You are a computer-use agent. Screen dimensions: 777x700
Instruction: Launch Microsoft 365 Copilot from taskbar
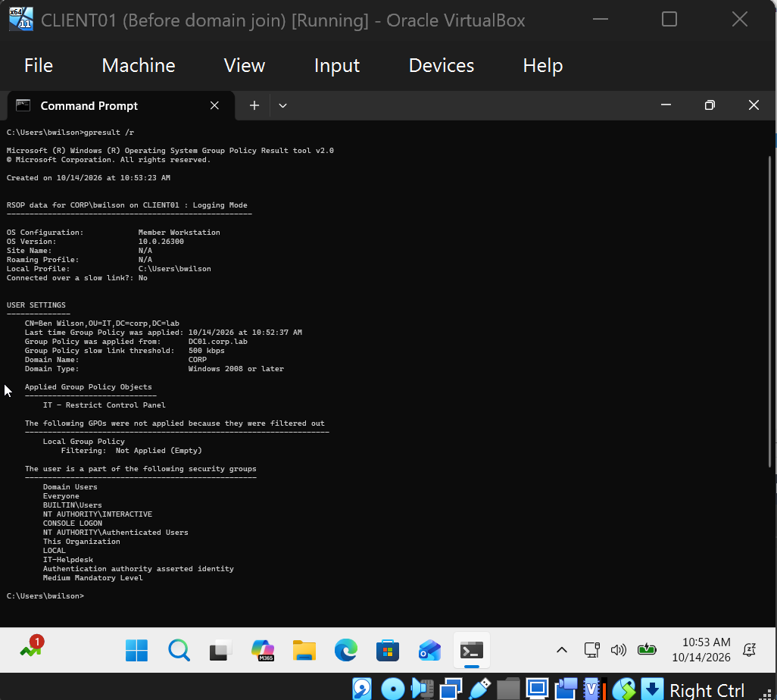click(x=263, y=650)
